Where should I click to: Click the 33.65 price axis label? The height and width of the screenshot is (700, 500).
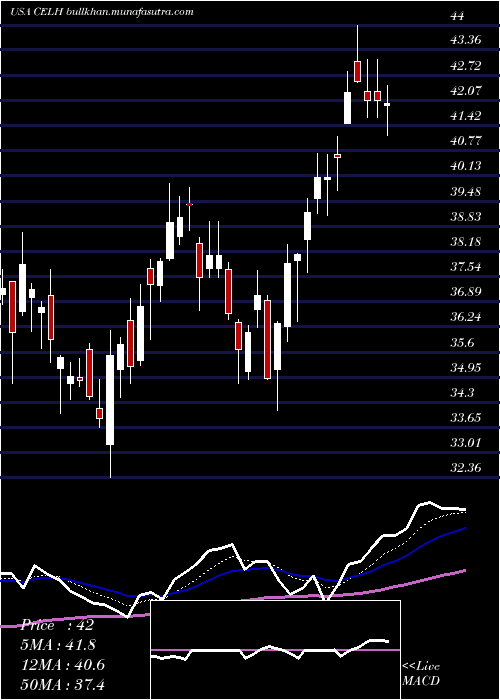[466, 418]
